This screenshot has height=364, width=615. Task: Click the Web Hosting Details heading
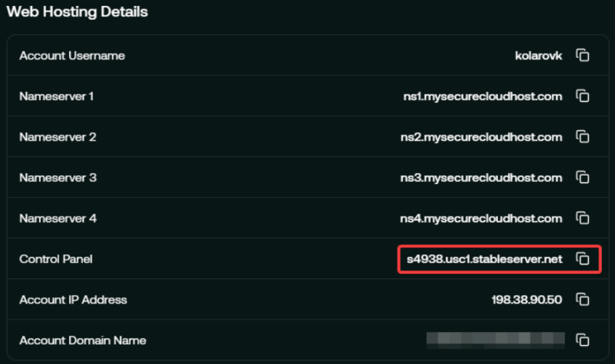tap(77, 12)
